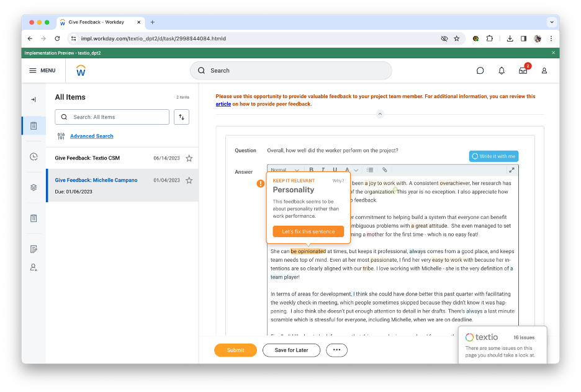
Task: Go back in browser
Action: 30,38
